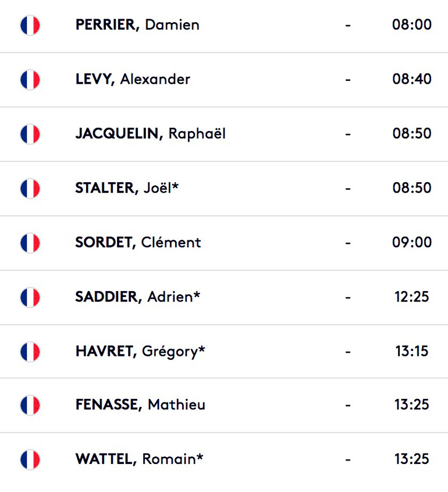
Task: Click the 13:25 tee time for WATTEL
Action: 411,459
